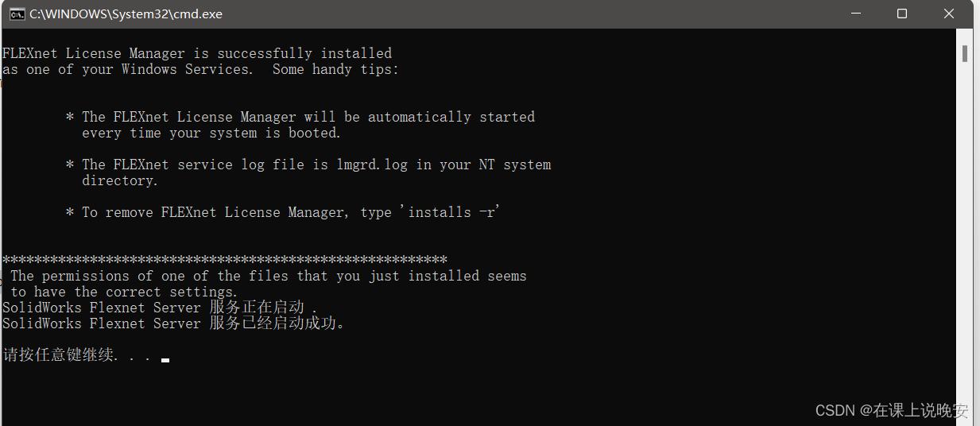Click the blinking console cursor
This screenshot has width=980, height=426.
click(x=165, y=360)
